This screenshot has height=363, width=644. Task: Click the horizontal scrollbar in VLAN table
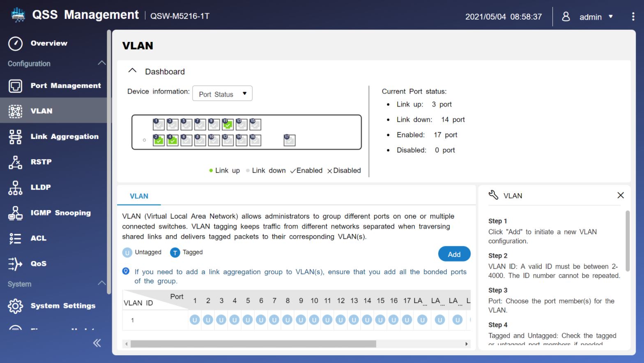(x=253, y=344)
